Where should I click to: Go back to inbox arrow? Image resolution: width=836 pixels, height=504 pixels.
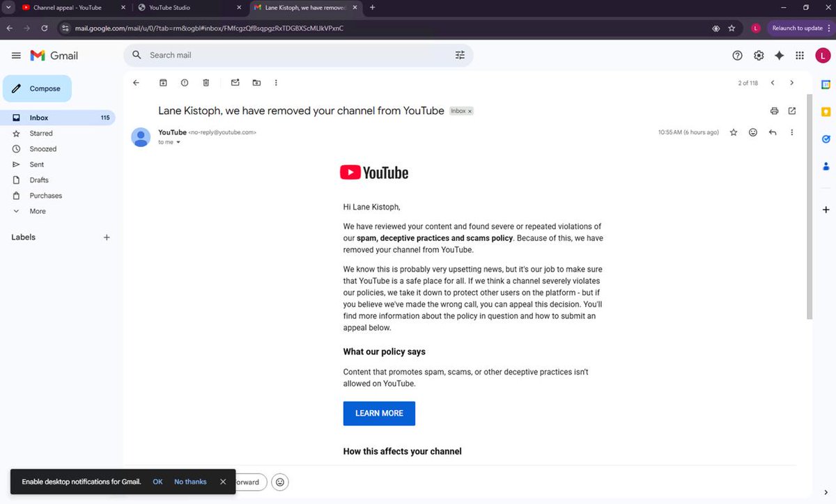[136, 82]
